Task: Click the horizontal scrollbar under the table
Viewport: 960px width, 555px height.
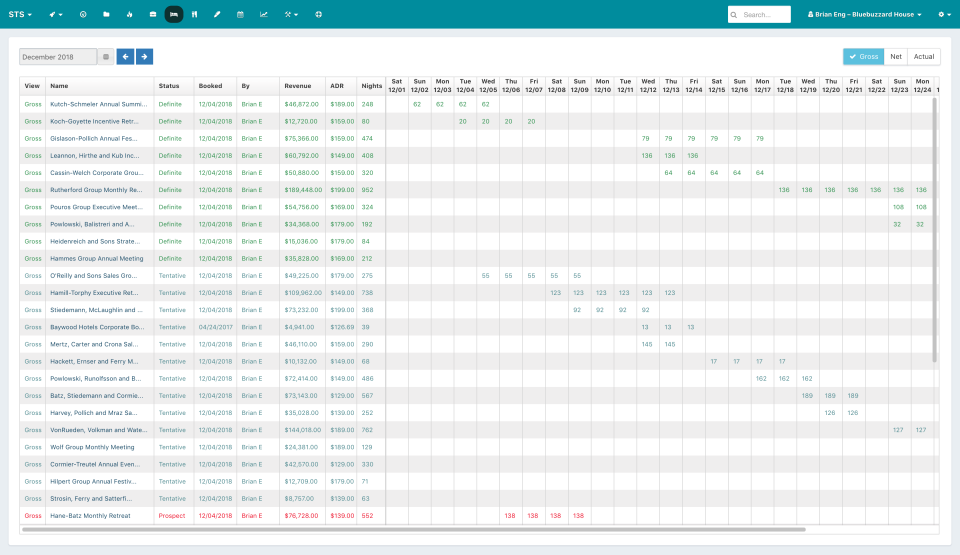Action: coord(413,529)
